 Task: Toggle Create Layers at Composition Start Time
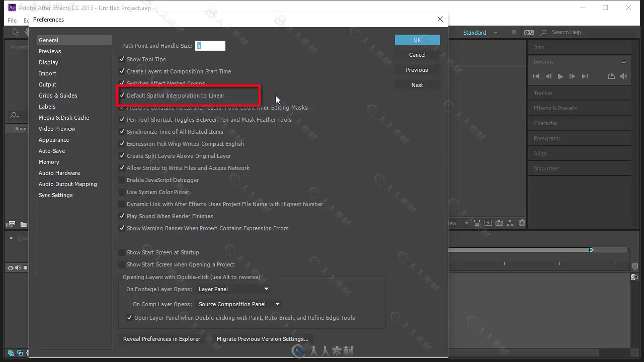tap(122, 71)
